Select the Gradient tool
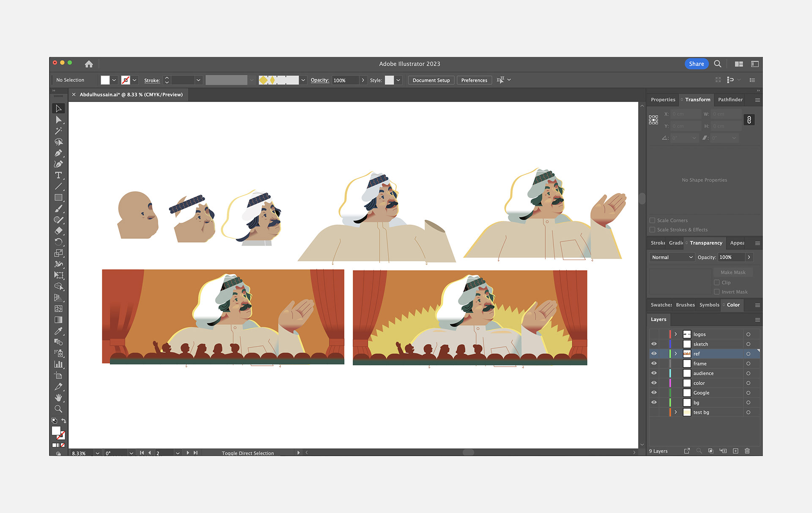Viewport: 812px width, 513px height. click(59, 320)
